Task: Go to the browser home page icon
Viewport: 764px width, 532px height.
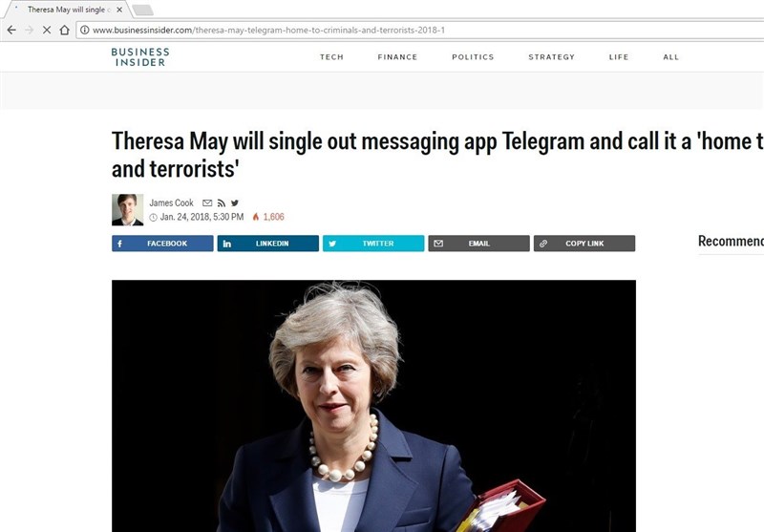Action: tap(64, 31)
